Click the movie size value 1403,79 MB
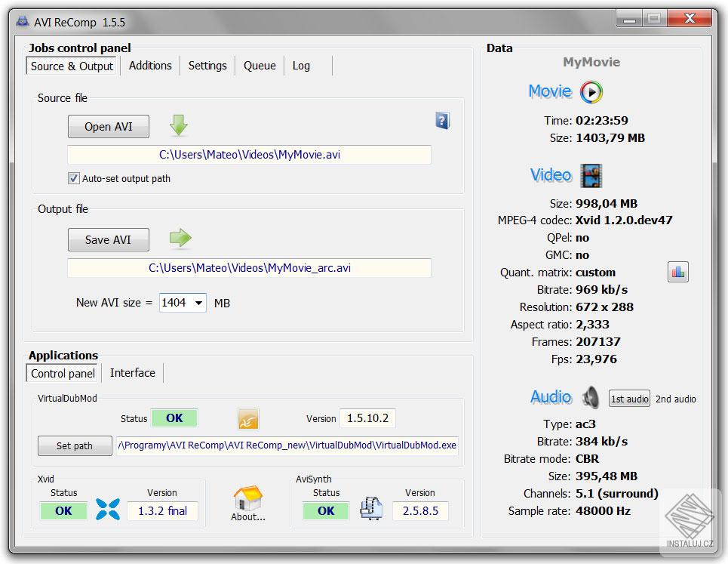 [x=610, y=138]
